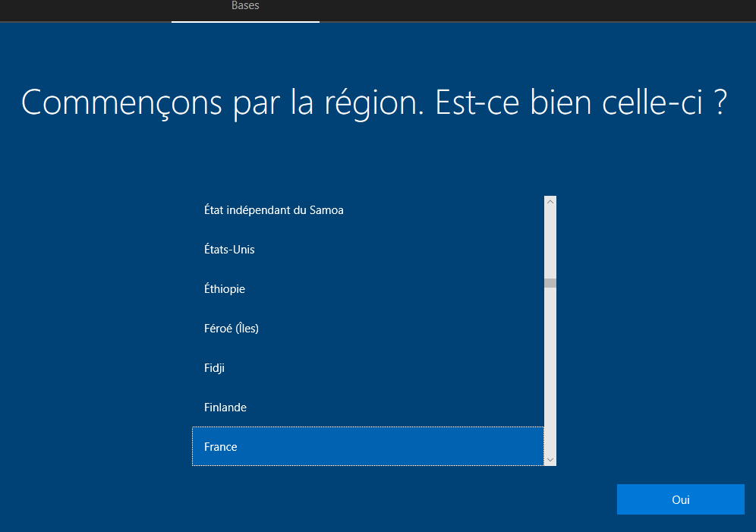Screen dimensions: 756x532
Task: Click the heading "Commençons par la région"
Action: click(220, 102)
